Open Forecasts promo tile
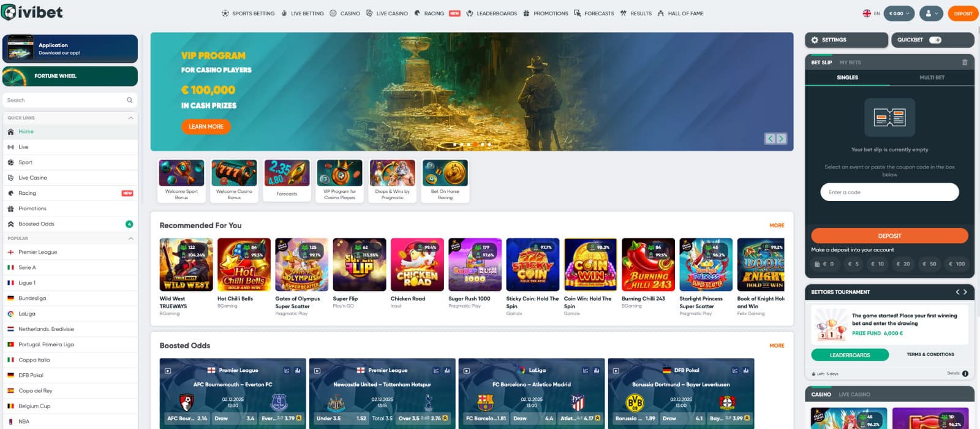This screenshot has width=980, height=429. coord(287,181)
